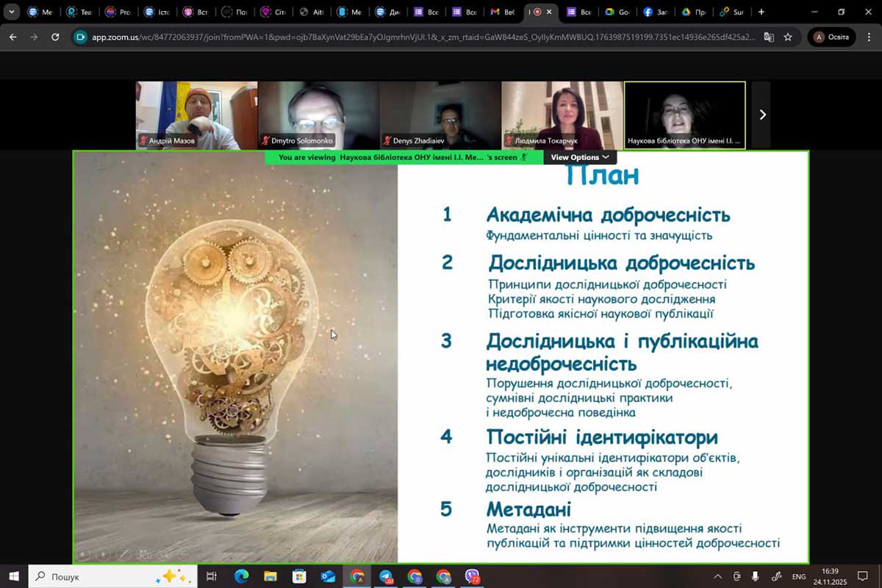Image resolution: width=882 pixels, height=588 pixels.
Task: Show hidden system tray icons
Action: pyautogui.click(x=717, y=577)
